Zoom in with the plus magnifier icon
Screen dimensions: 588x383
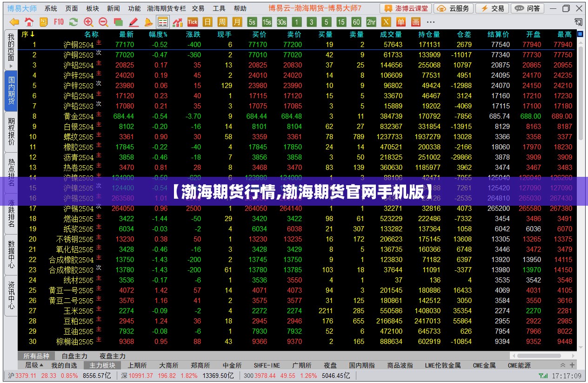point(88,22)
